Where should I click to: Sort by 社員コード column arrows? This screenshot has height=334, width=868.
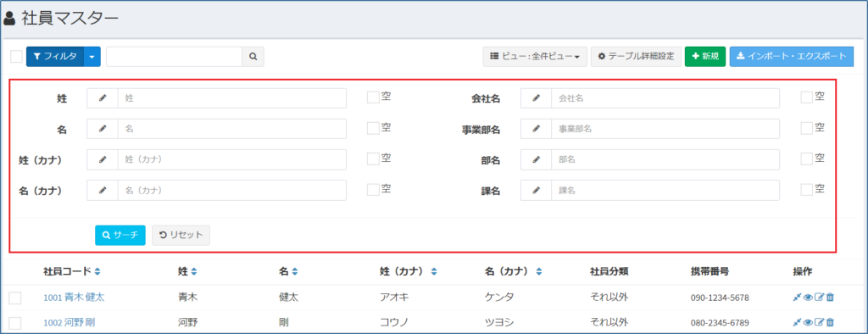point(97,272)
